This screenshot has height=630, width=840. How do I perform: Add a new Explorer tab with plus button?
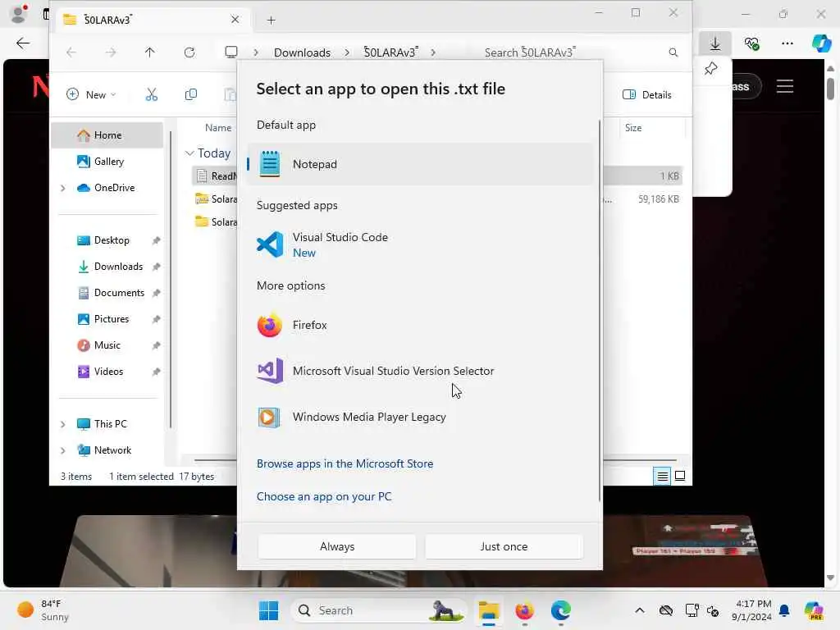coord(271,21)
